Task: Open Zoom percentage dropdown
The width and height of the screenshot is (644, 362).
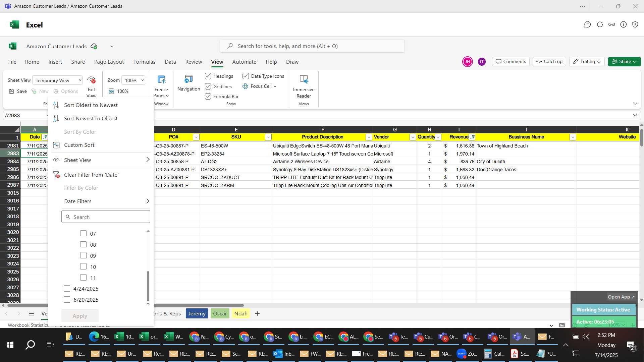Action: [x=133, y=80]
